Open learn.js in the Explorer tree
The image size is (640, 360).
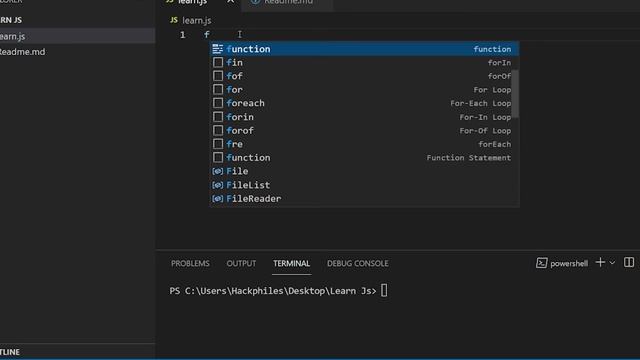[x=77, y=36]
